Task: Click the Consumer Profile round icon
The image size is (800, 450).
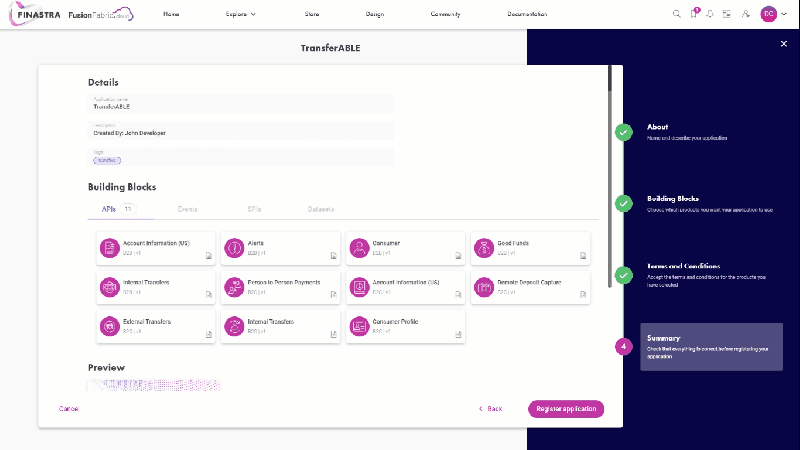Action: click(359, 327)
